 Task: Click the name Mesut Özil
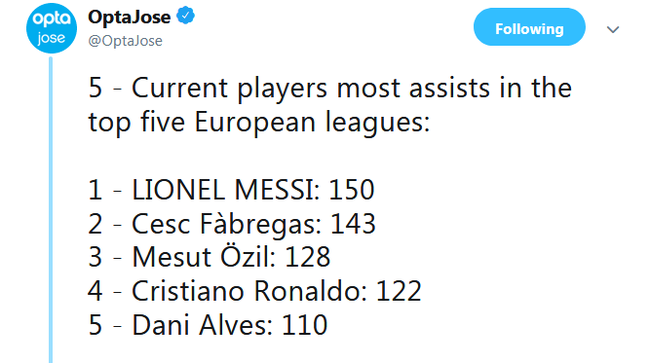pos(200,257)
